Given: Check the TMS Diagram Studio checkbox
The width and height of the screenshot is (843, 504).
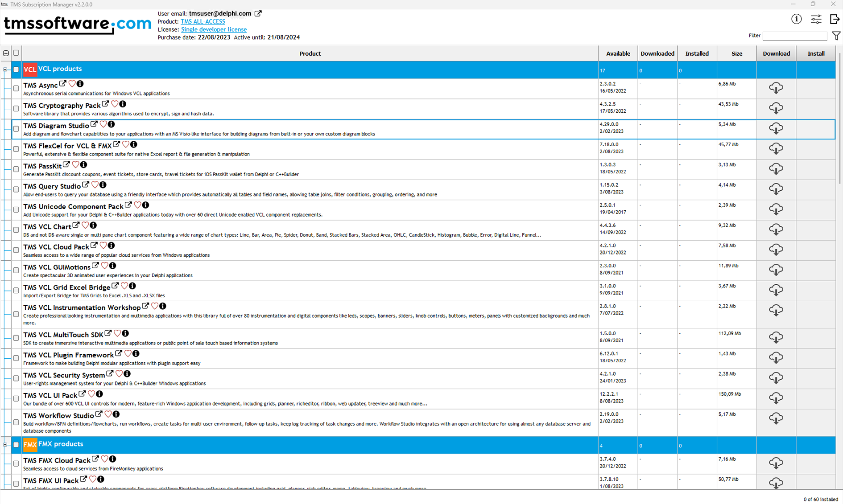Looking at the screenshot, I should click(16, 129).
